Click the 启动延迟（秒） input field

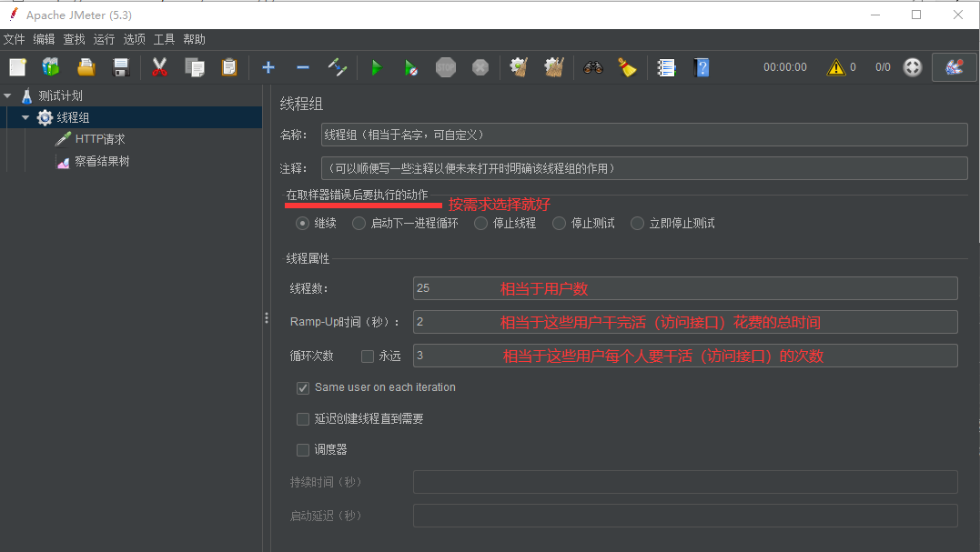(685, 516)
